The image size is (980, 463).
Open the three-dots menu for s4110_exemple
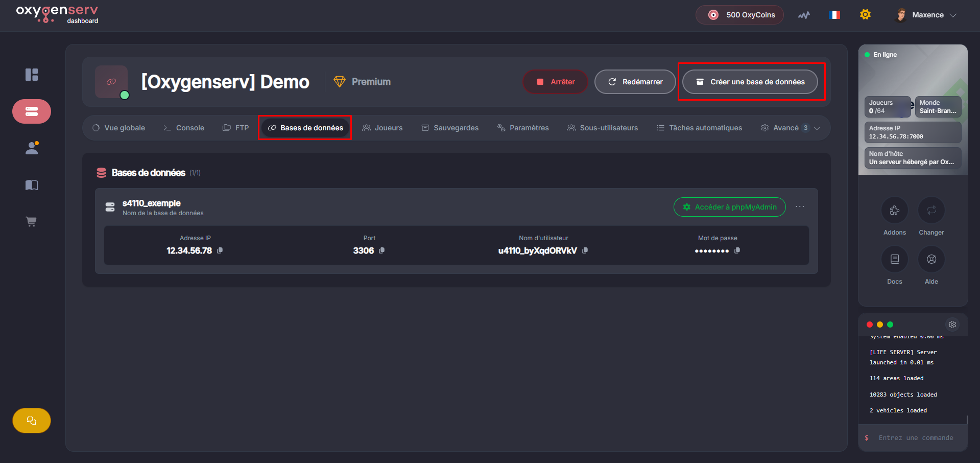[x=800, y=207]
